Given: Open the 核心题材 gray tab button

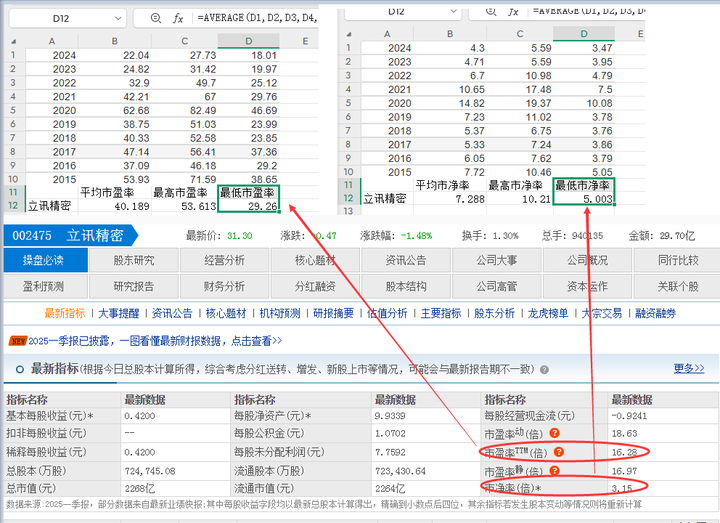Looking at the screenshot, I should 315,260.
